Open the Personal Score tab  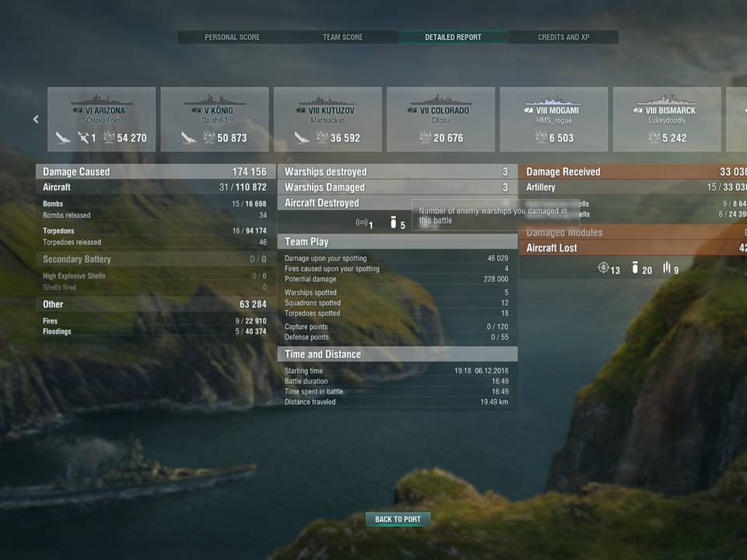click(x=232, y=37)
